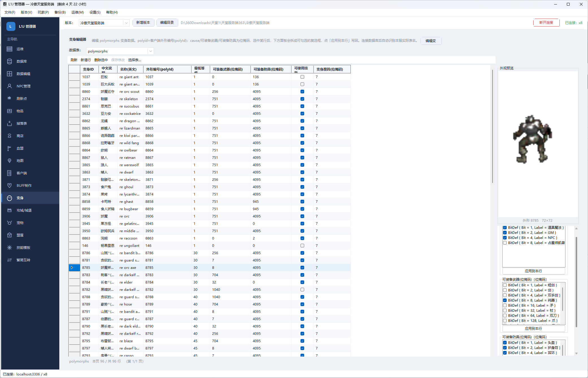Select the 变身 polymorph icon
Image resolution: width=588 pixels, height=378 pixels.
pyautogui.click(x=9, y=198)
